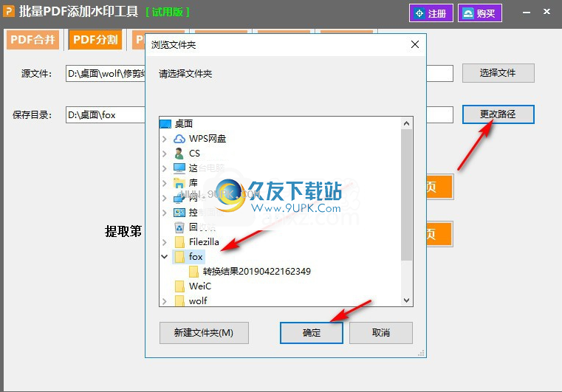The width and height of the screenshot is (562, 392).
Task: Close the main application window
Action: pyautogui.click(x=546, y=12)
